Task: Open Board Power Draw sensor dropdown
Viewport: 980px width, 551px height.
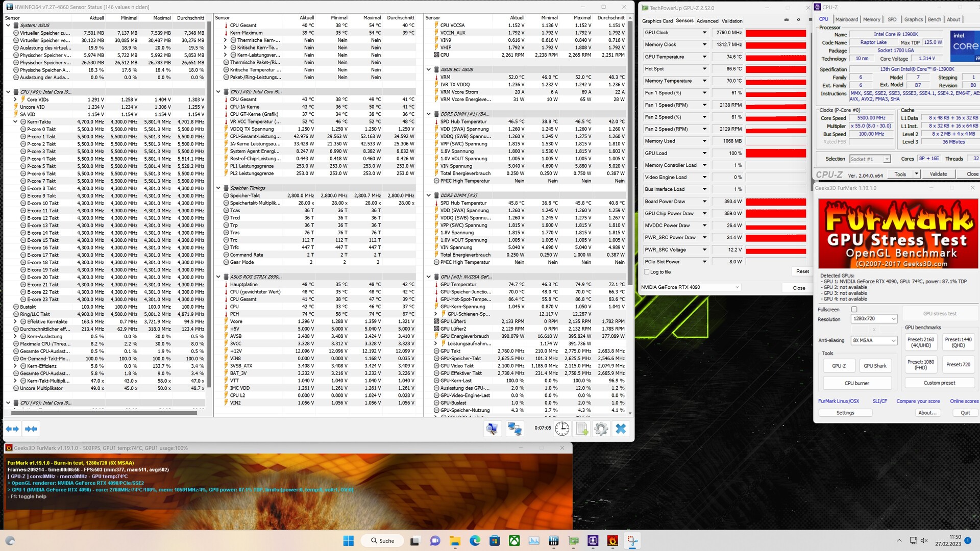Action: point(704,202)
